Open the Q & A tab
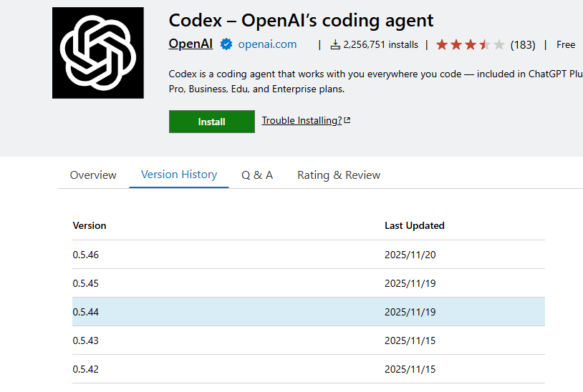583x392 pixels. tap(257, 175)
